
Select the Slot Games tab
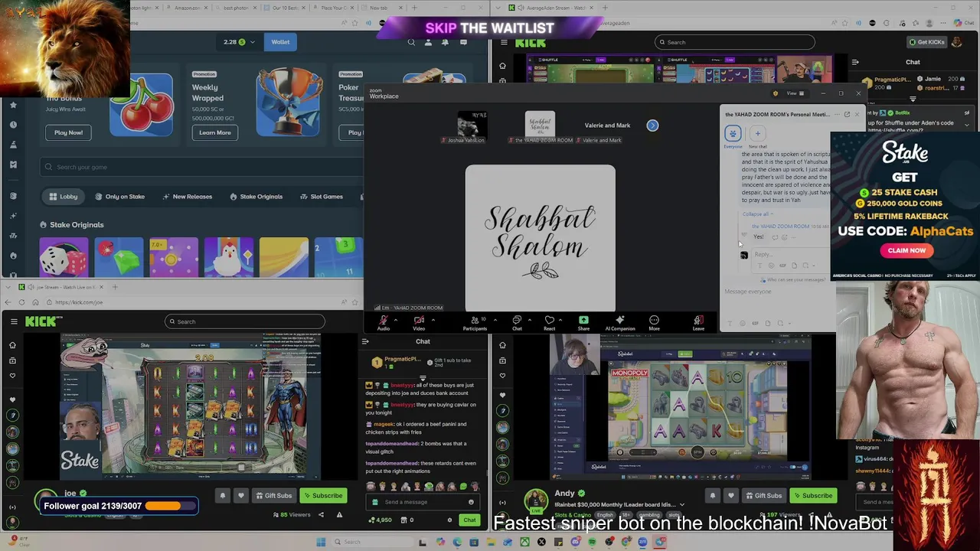pos(322,197)
